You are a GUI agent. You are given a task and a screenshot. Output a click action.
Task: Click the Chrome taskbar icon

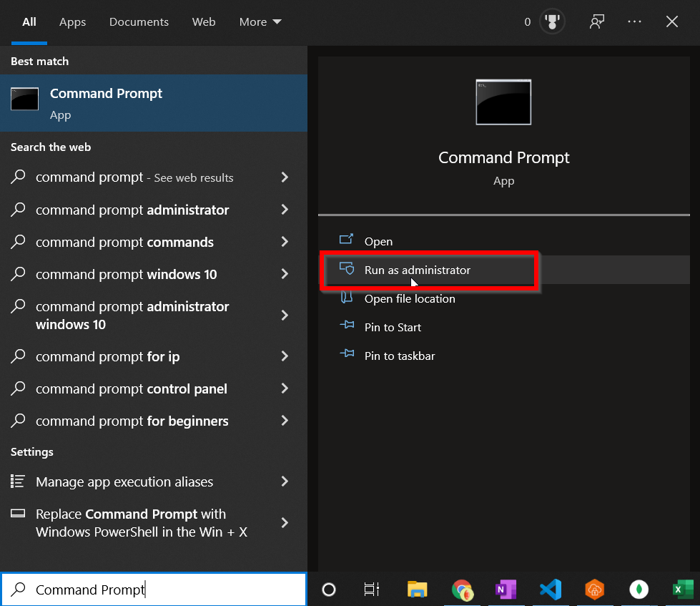[462, 590]
